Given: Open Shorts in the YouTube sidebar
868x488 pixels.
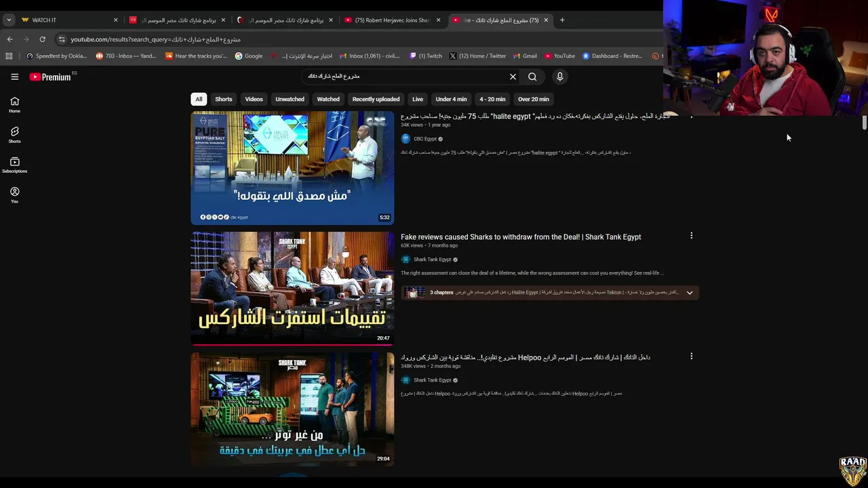Looking at the screenshot, I should (x=14, y=135).
